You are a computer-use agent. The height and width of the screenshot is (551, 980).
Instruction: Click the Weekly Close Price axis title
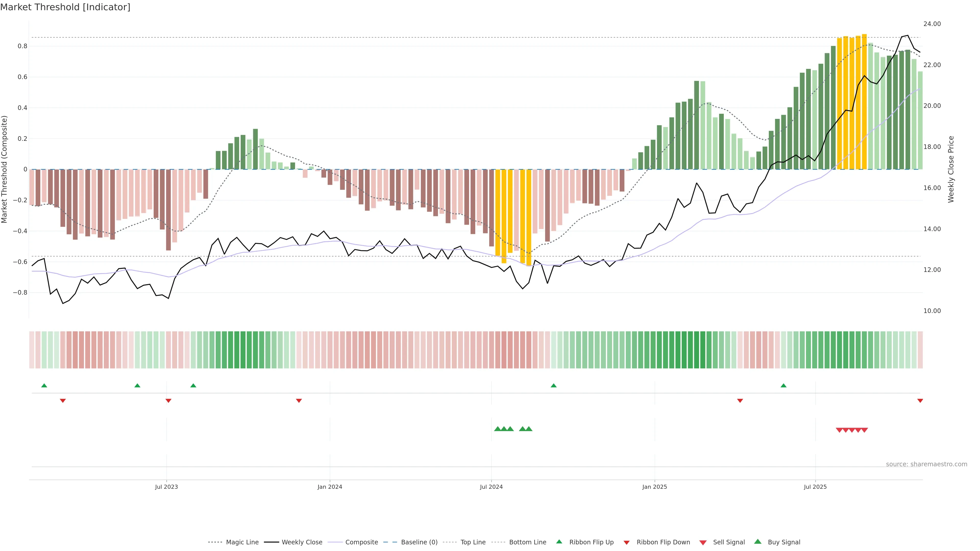pyautogui.click(x=951, y=169)
